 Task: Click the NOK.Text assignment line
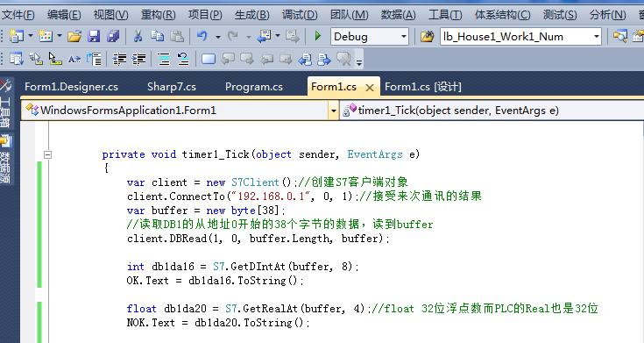tap(218, 323)
